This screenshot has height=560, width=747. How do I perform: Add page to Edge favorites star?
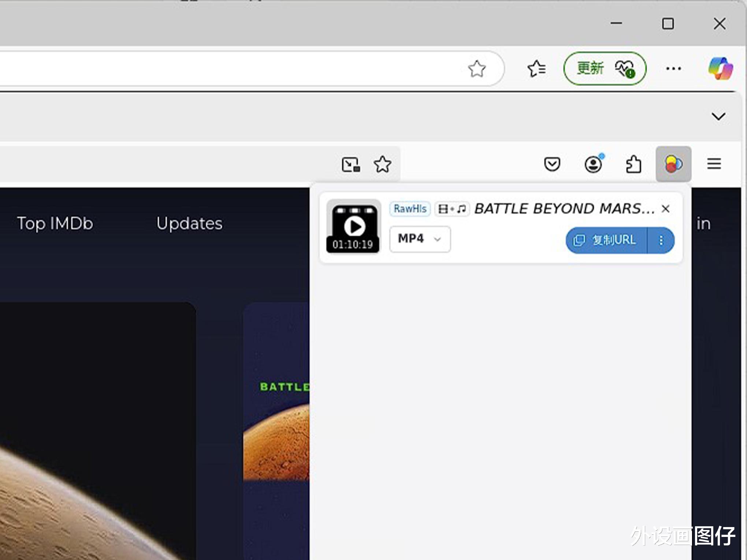click(x=477, y=68)
